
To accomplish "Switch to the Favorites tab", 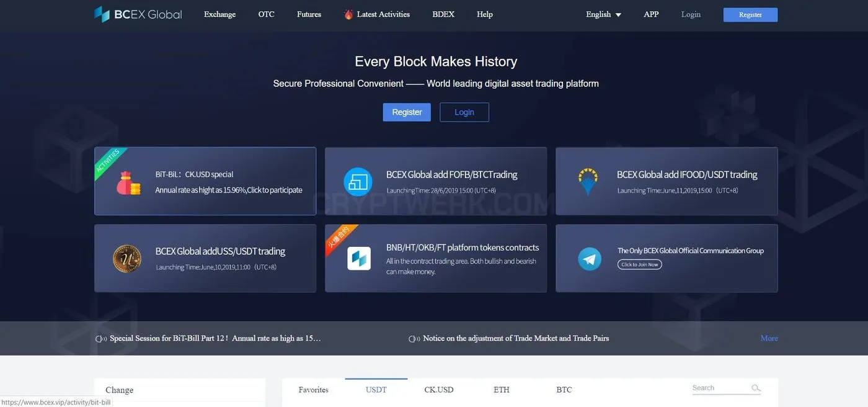I will (x=313, y=390).
